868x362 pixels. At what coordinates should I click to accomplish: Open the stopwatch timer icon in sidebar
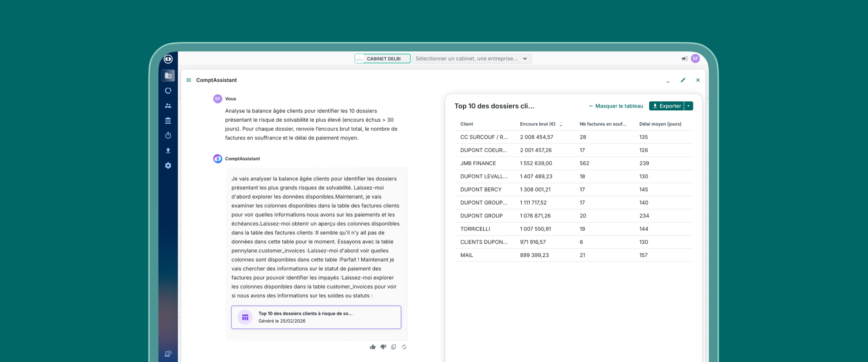168,136
